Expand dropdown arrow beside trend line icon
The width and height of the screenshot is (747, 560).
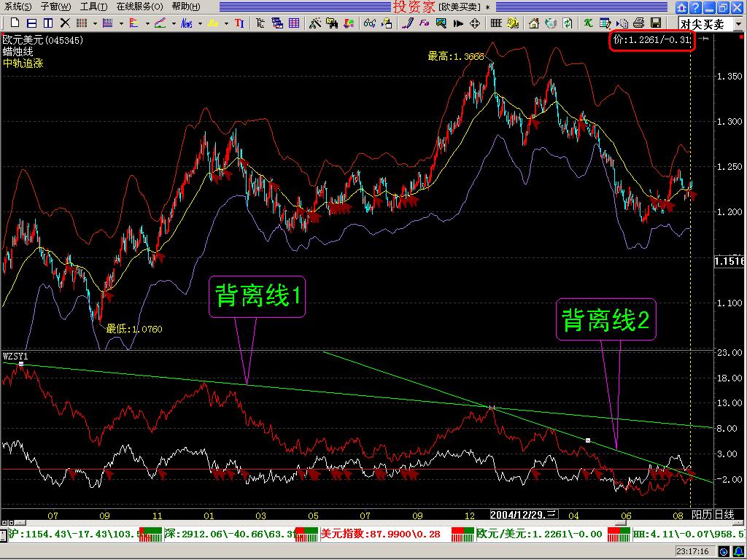click(x=174, y=23)
